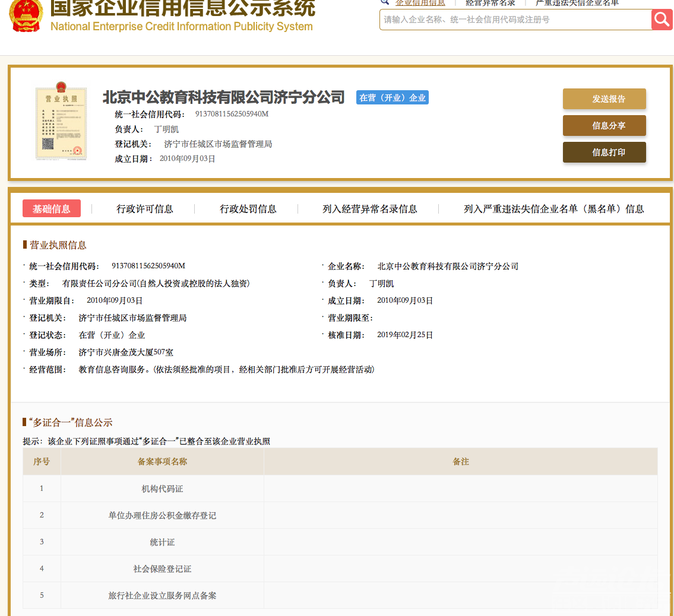674x616 pixels.
Task: Click the 备注 column header
Action: (461, 461)
